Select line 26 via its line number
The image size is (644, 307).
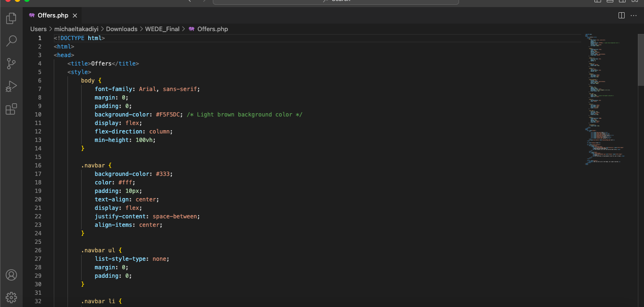pyautogui.click(x=38, y=250)
